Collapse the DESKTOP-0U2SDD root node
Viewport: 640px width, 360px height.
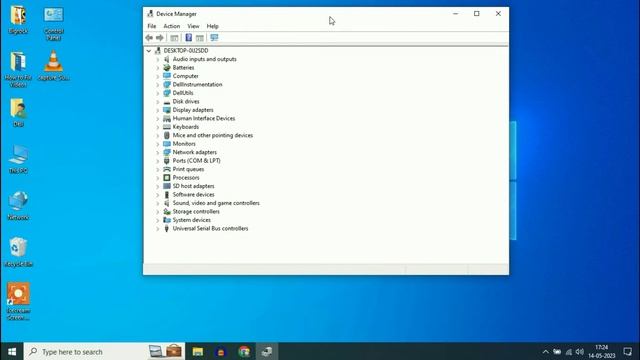(149, 51)
